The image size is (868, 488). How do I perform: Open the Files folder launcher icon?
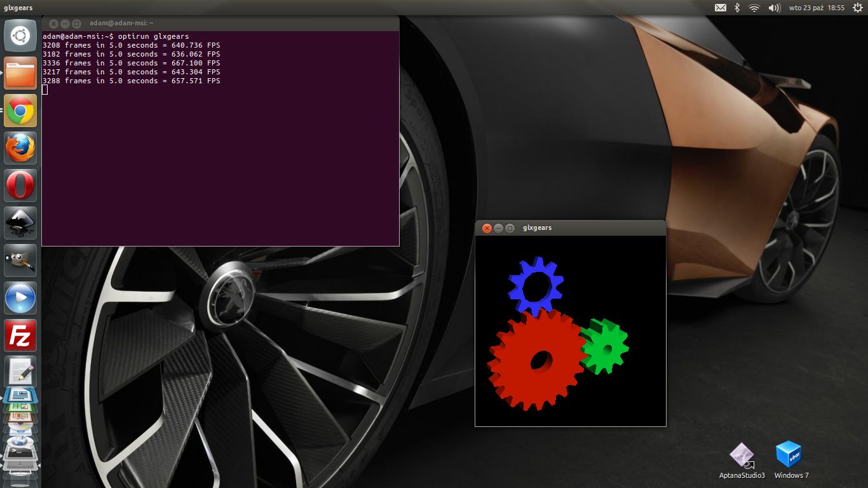(20, 73)
